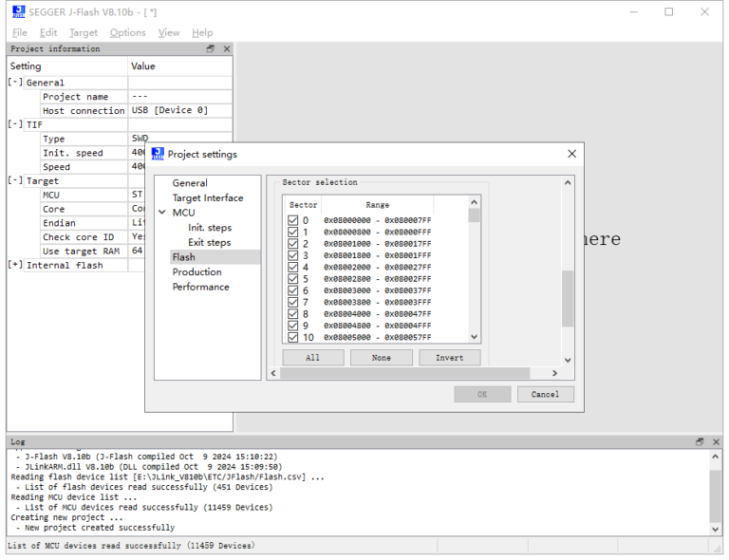Close the Project information panel
The width and height of the screenshot is (729, 560).
(226, 49)
